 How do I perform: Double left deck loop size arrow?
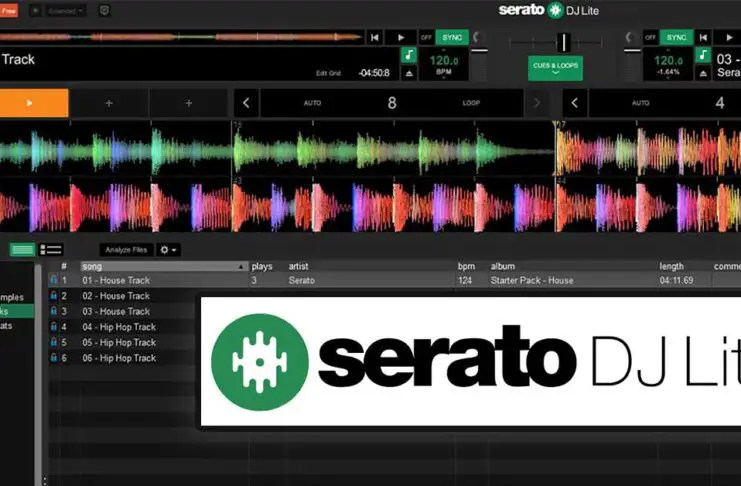[x=536, y=103]
